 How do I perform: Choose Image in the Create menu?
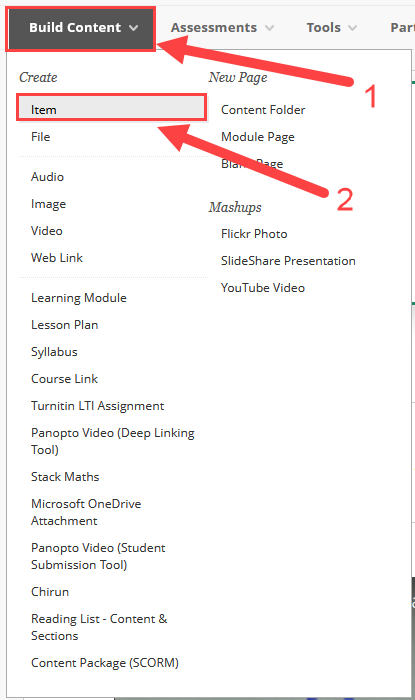pos(48,204)
